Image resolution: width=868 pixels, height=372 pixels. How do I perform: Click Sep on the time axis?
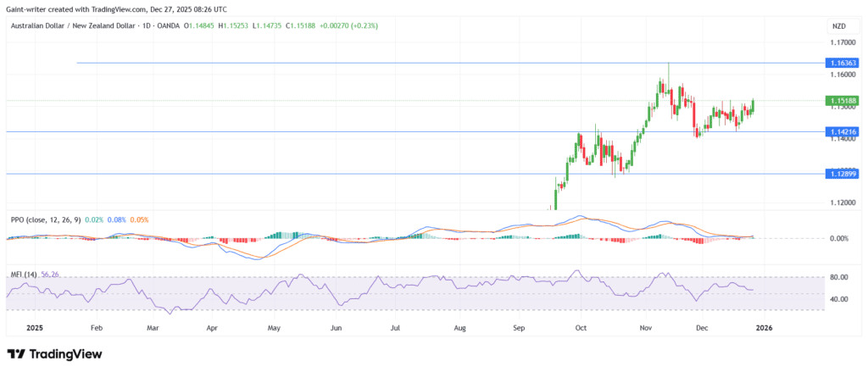point(519,328)
